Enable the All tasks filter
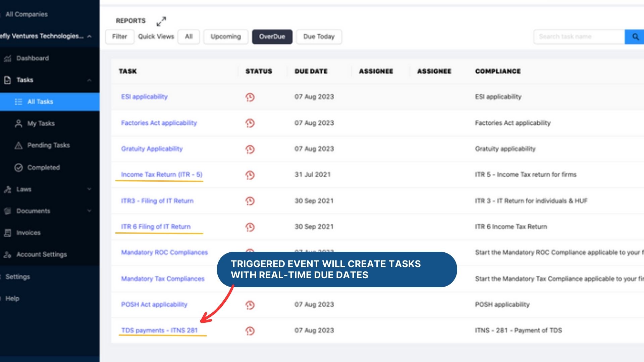The width and height of the screenshot is (644, 362). tap(189, 37)
